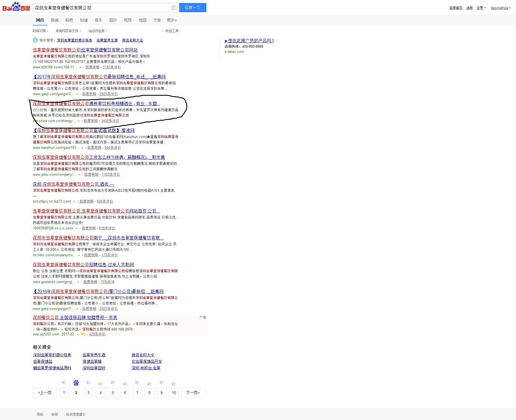Open top related search 深圳虫草堂的酒价格表
Image resolution: width=516 pixels, height=420 pixels.
pos(75,40)
